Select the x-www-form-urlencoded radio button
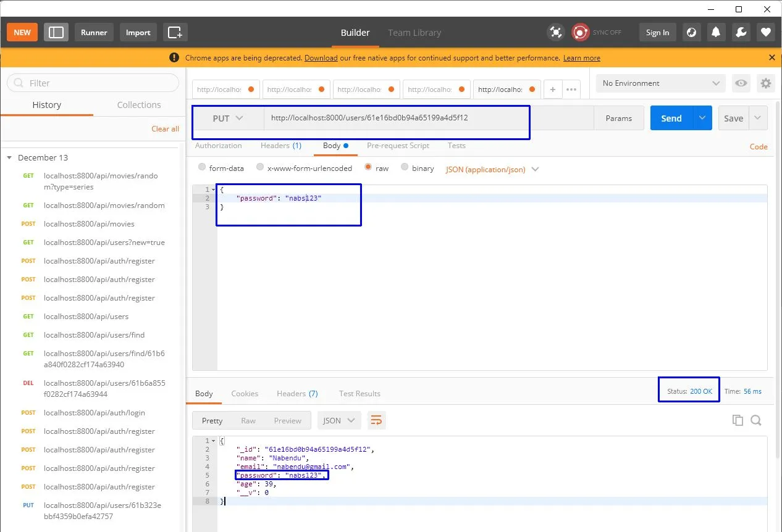782x532 pixels. pyautogui.click(x=260, y=167)
